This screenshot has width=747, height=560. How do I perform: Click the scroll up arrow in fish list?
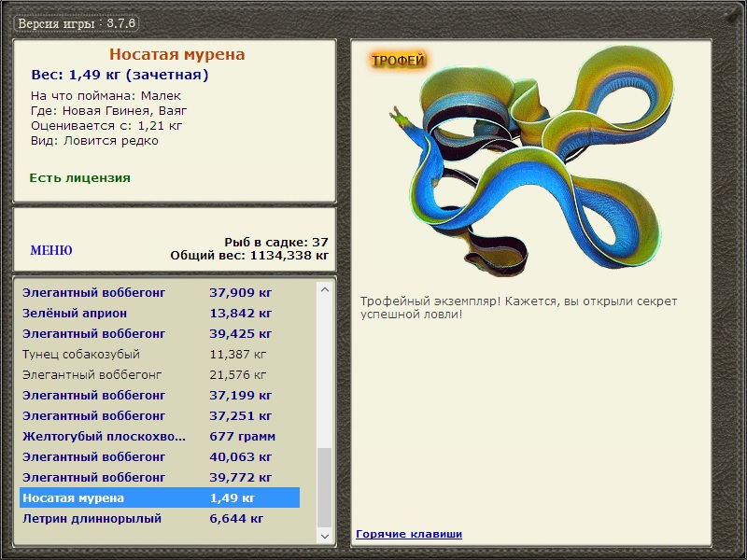pos(325,289)
